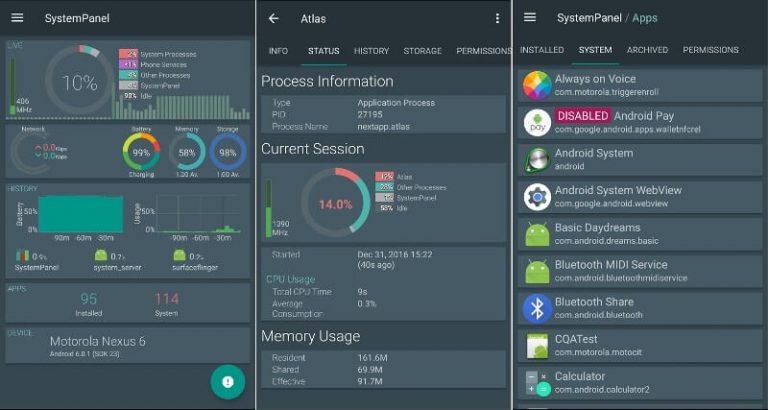This screenshot has height=410, width=768.
Task: Open the HISTORY tab in Atlas
Action: (371, 51)
